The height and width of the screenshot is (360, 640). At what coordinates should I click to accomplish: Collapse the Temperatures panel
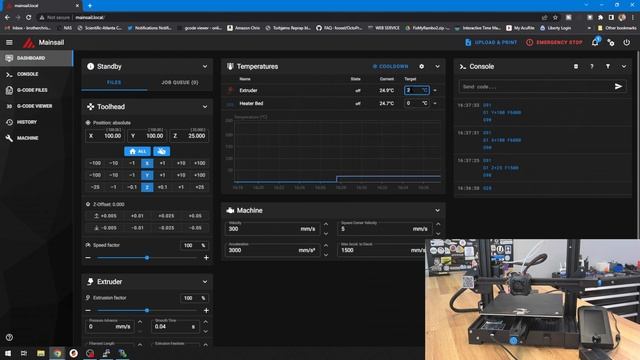(437, 67)
